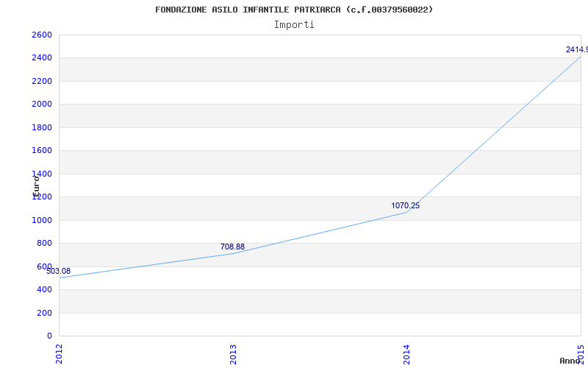The width and height of the screenshot is (588, 368).
Task: Click the 503.08 data label
Action: coord(59,271)
